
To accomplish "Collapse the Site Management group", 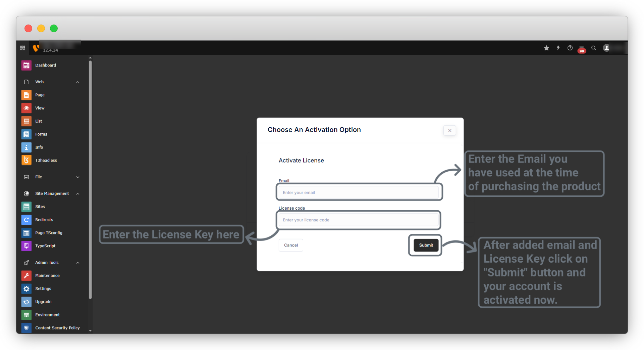I will [77, 194].
